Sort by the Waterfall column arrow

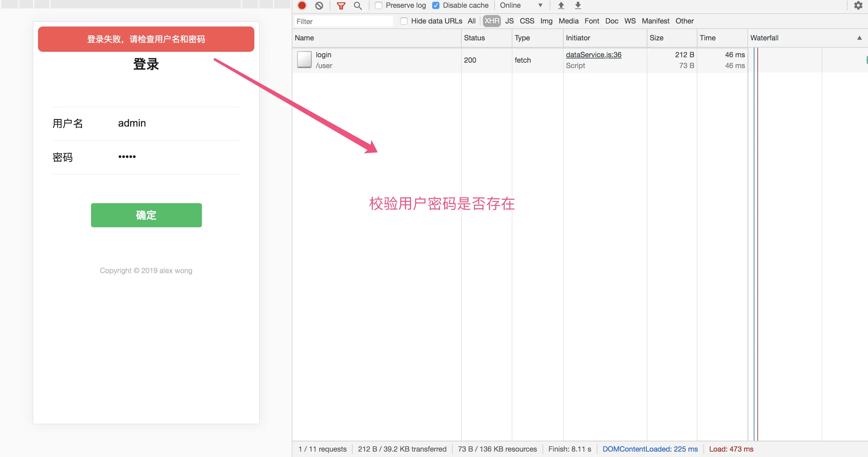pyautogui.click(x=859, y=38)
